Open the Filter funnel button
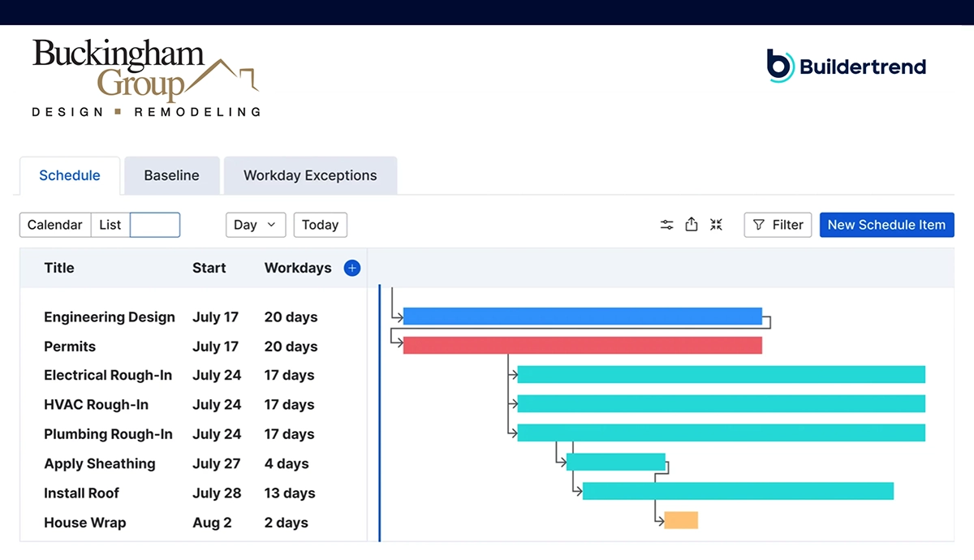The image size is (974, 560). coord(778,225)
